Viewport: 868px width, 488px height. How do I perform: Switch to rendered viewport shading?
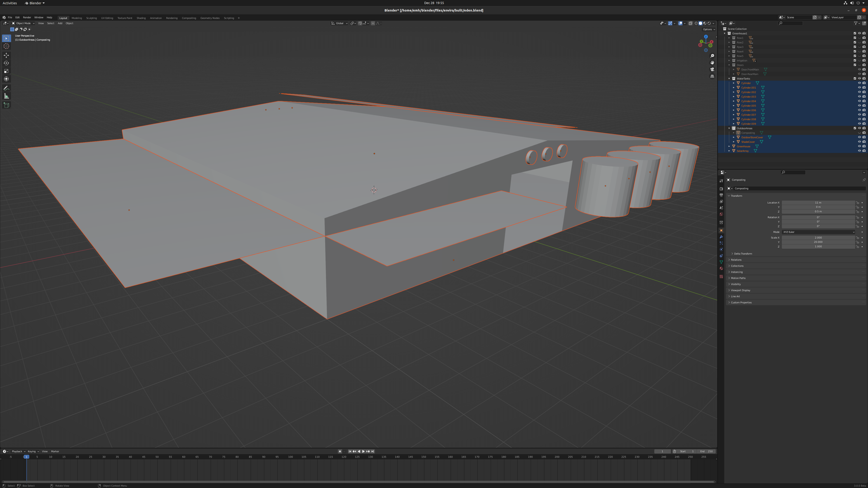[709, 23]
